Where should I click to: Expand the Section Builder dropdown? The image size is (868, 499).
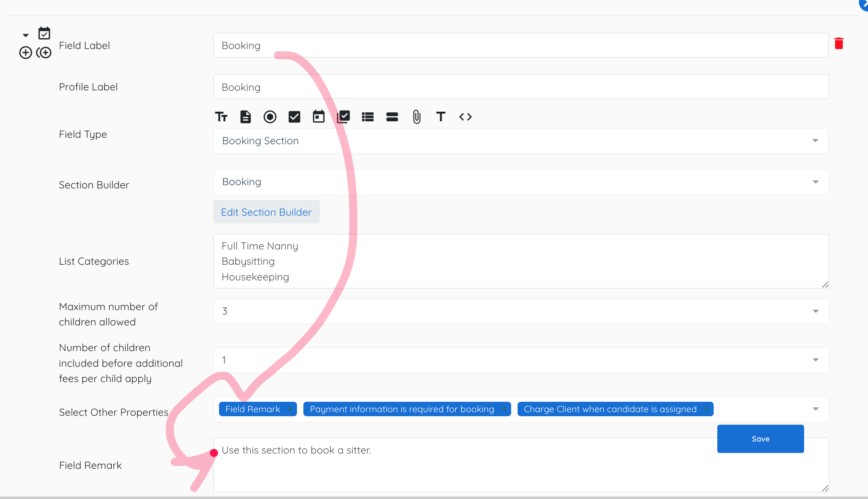point(521,182)
